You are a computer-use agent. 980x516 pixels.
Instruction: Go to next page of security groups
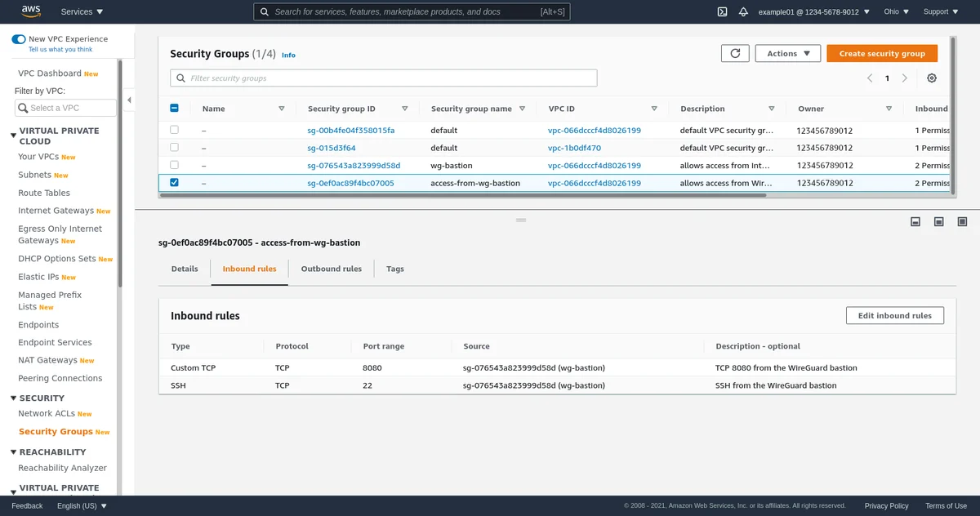click(x=905, y=78)
